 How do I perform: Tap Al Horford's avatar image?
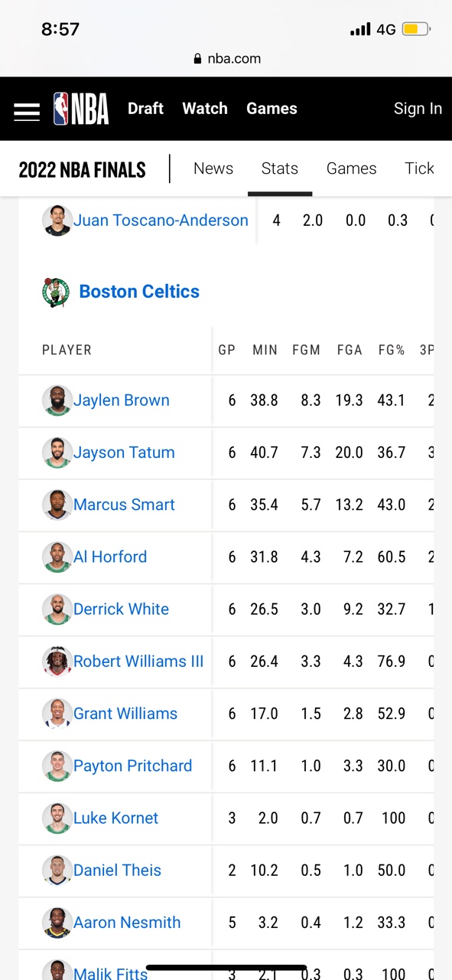[57, 557]
